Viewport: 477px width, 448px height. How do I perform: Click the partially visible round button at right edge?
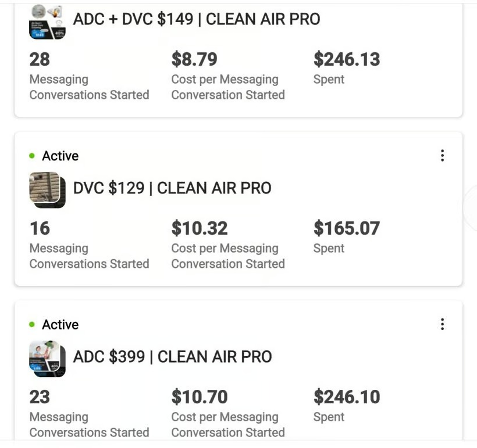[471, 208]
